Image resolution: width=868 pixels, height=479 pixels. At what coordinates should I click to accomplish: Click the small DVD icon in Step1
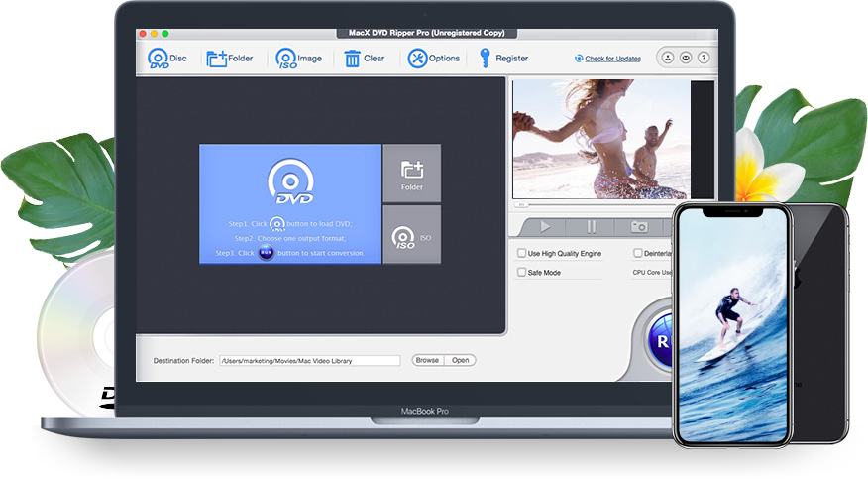pos(276,224)
